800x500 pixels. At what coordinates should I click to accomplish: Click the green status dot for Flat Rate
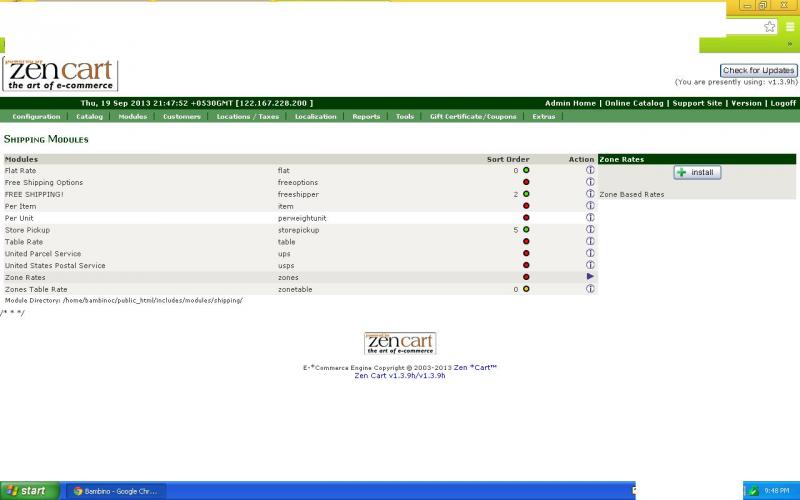tap(526, 170)
